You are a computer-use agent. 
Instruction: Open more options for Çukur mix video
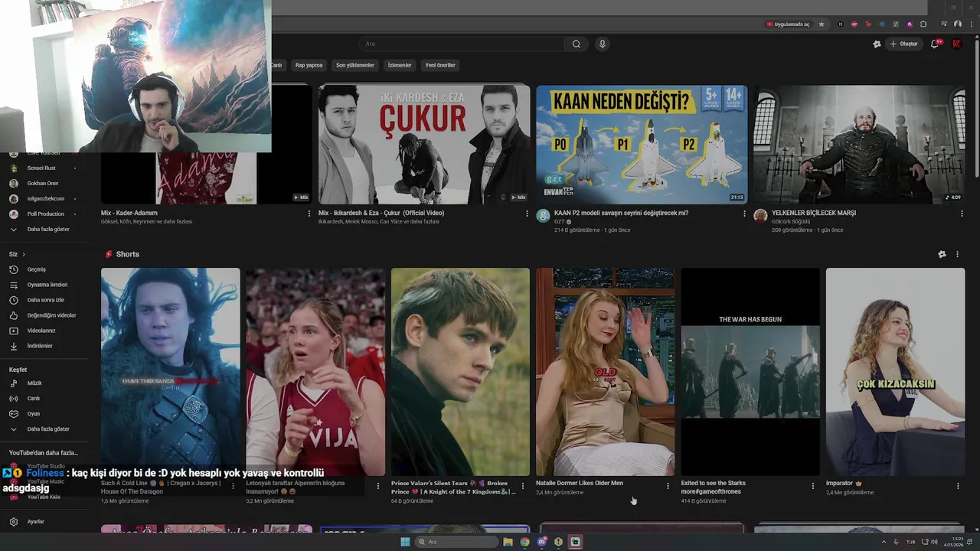pos(527,214)
